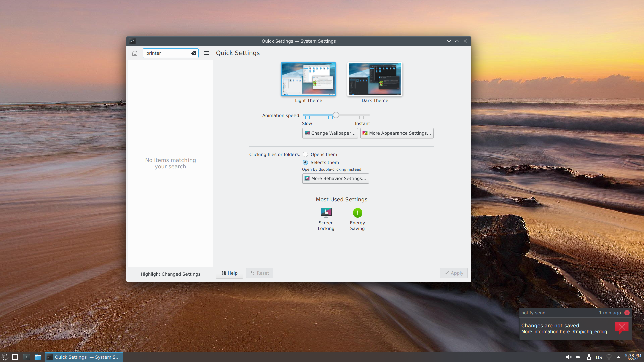Minimize the System Settings window

(x=449, y=41)
